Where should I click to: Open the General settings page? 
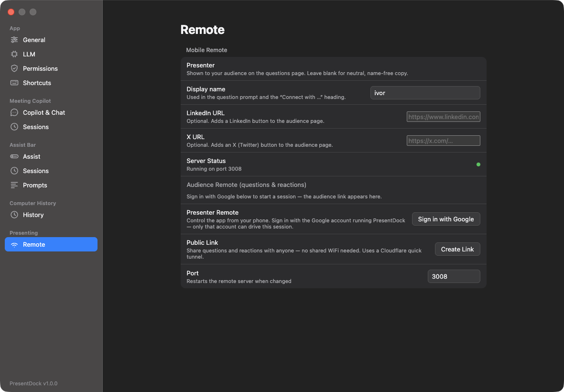pyautogui.click(x=51, y=40)
